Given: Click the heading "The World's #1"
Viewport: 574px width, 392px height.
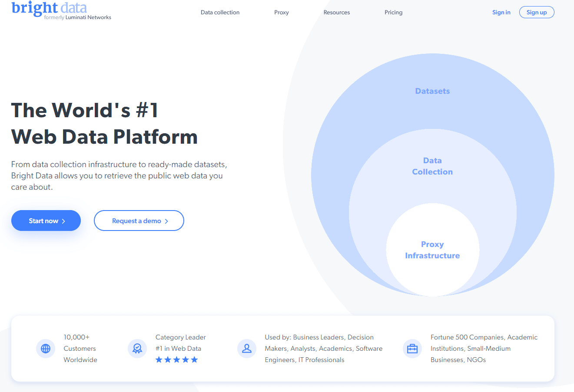Looking at the screenshot, I should coord(85,110).
